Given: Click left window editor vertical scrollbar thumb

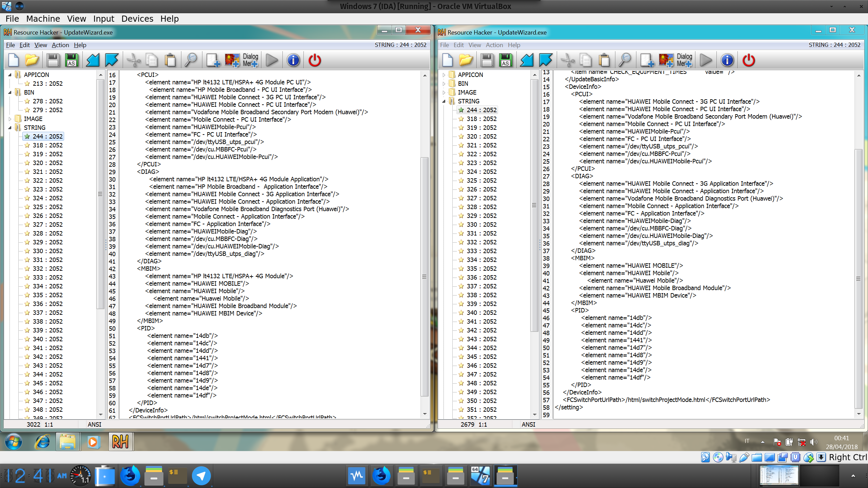Looking at the screenshot, I should (x=425, y=277).
